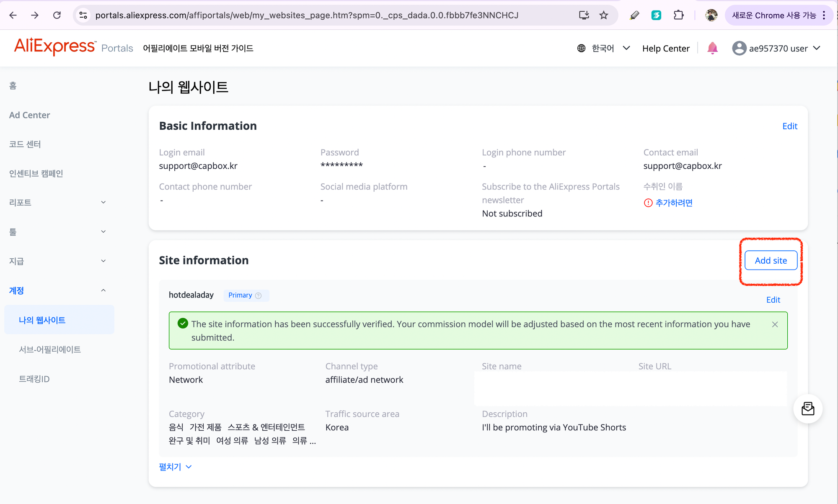Image resolution: width=838 pixels, height=504 pixels.
Task: Open 홈 in the sidebar
Action: click(13, 86)
